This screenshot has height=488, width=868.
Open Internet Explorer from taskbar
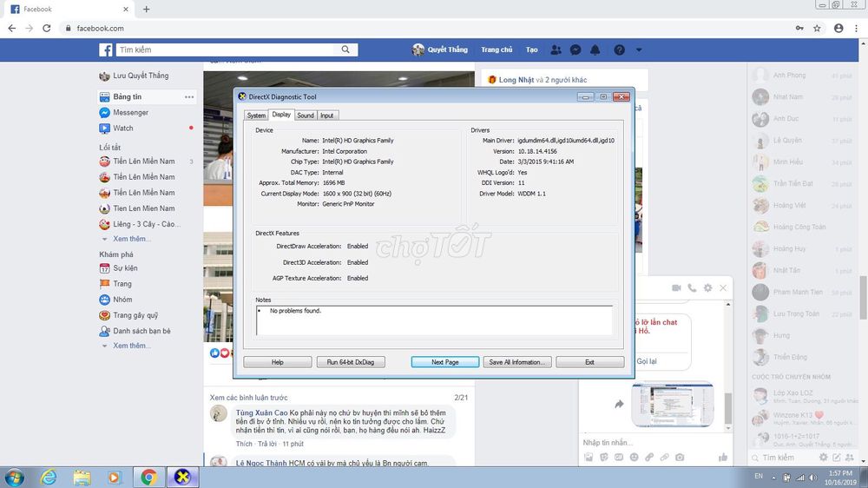pos(49,477)
